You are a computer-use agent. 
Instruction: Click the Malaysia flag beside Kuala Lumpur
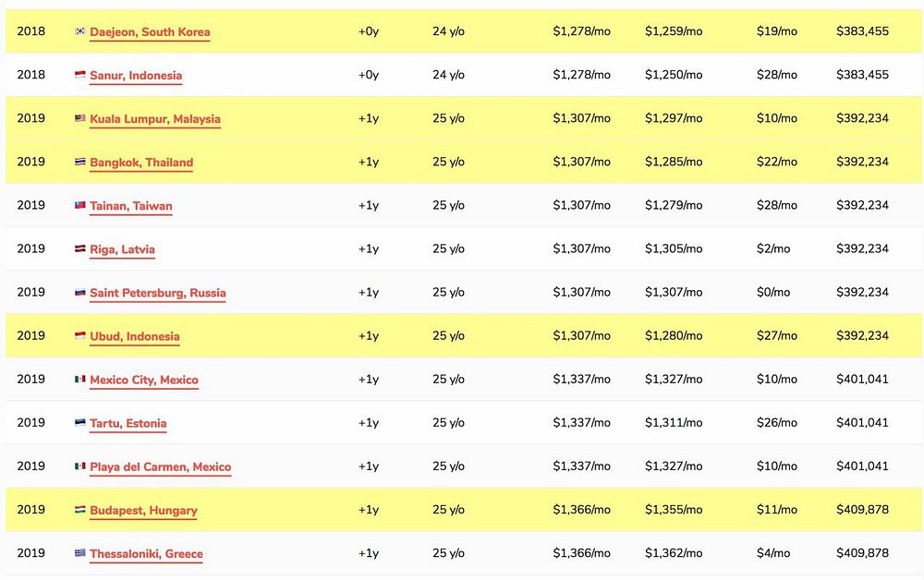(x=80, y=118)
